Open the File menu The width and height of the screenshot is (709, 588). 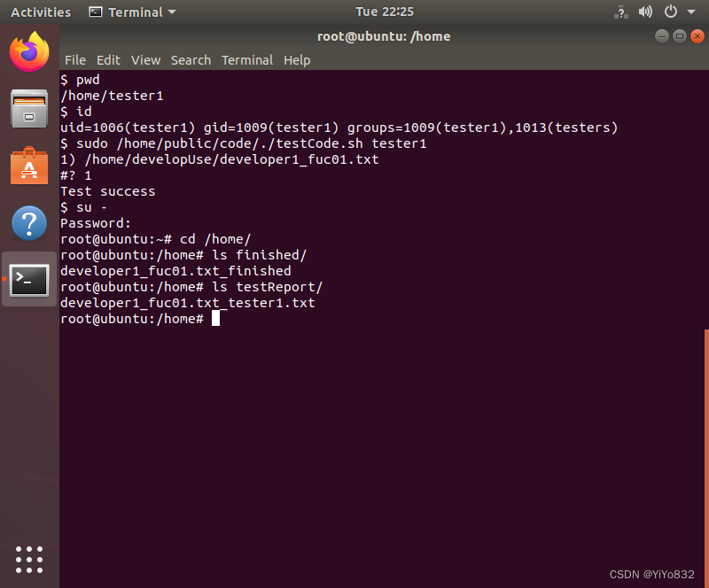tap(75, 60)
